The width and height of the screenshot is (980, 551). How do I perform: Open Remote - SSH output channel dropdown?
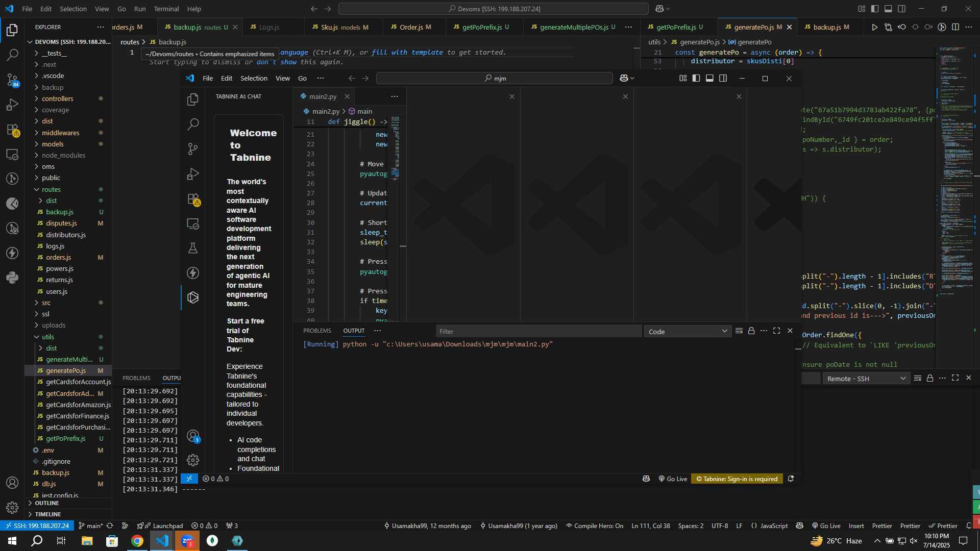point(866,379)
